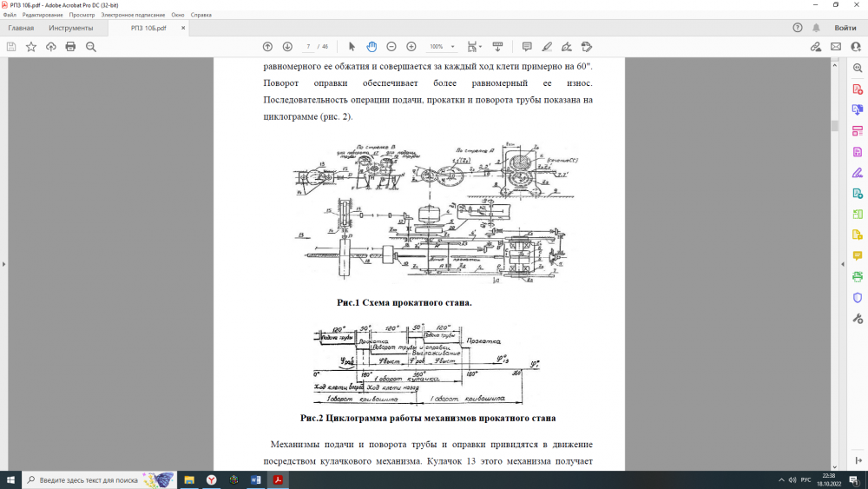Click the Войти sign-in button

tap(845, 28)
